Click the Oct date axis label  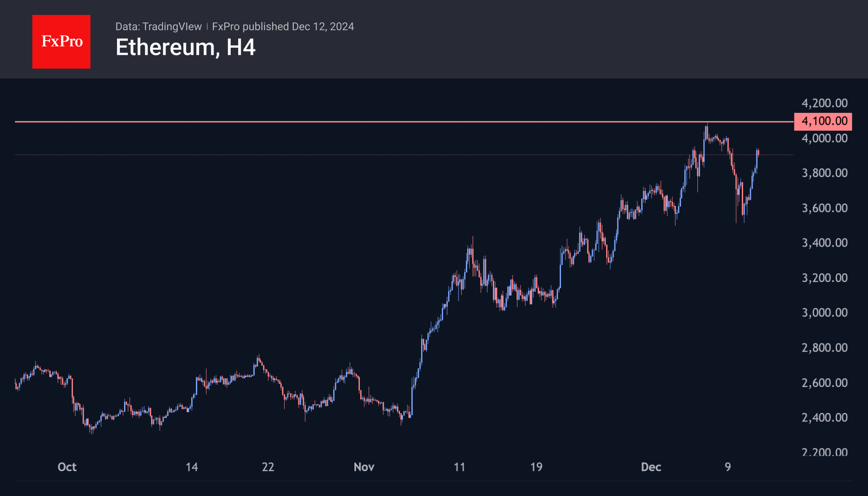(67, 467)
